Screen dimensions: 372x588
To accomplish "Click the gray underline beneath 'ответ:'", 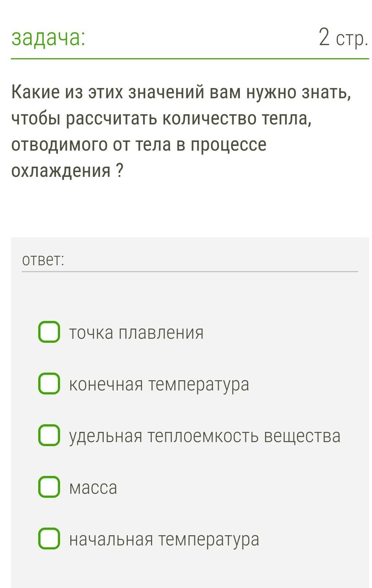I will (190, 271).
